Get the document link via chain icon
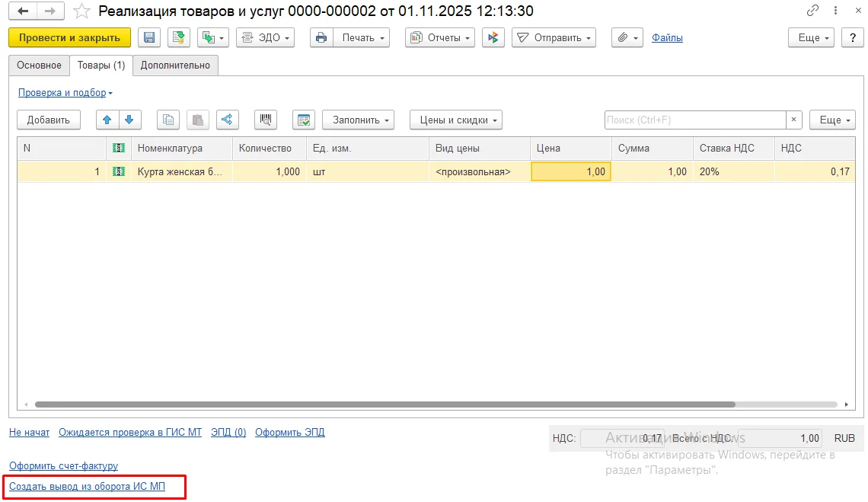Viewport: 868px width, 502px height. pyautogui.click(x=812, y=11)
